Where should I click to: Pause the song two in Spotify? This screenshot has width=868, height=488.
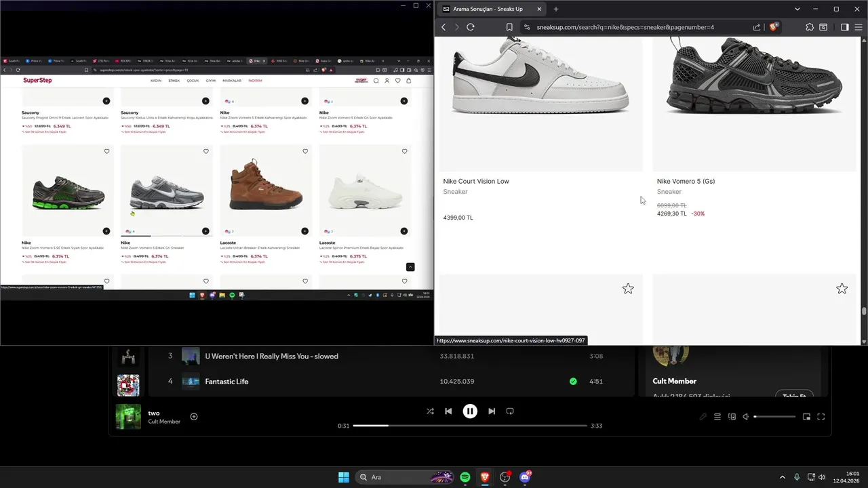(x=470, y=411)
